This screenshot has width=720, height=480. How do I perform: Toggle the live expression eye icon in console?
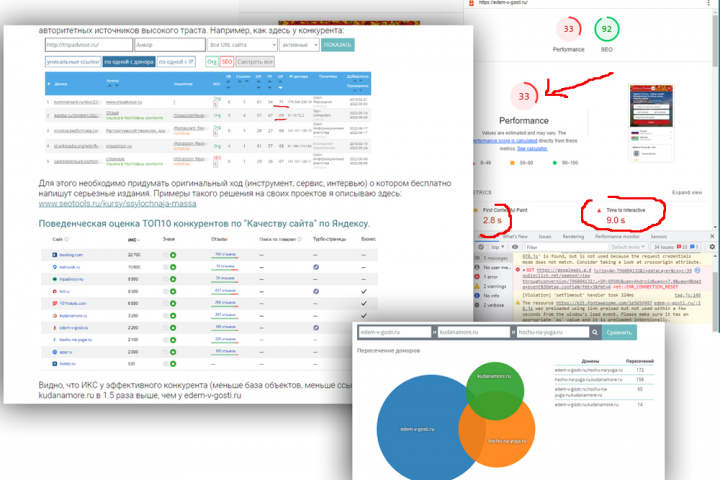[515, 247]
